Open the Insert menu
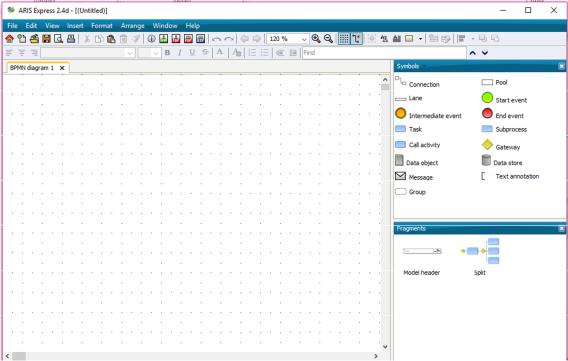Viewport: 568px width, 361px height. [75, 26]
